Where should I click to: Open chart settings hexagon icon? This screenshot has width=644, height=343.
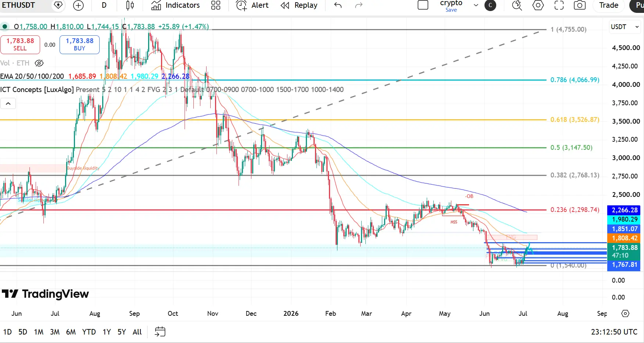coord(538,5)
